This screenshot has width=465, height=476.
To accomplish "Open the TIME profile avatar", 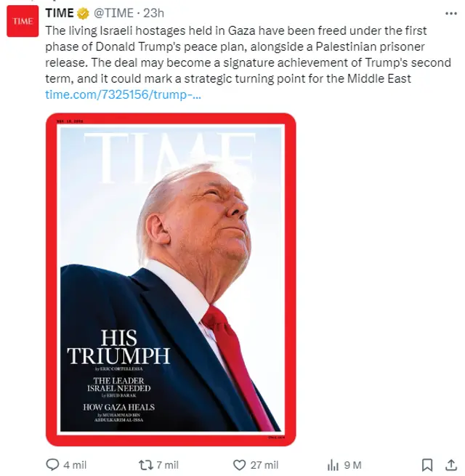I will pos(22,22).
